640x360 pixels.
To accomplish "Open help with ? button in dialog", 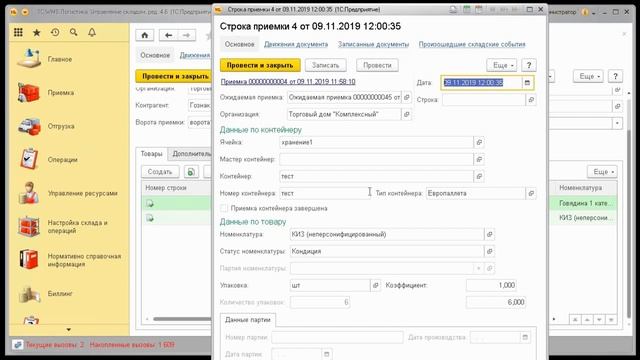I will tap(529, 65).
